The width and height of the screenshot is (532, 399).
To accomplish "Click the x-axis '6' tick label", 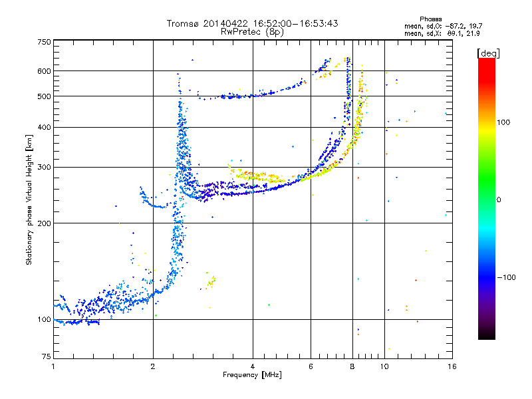I will pyautogui.click(x=311, y=366).
